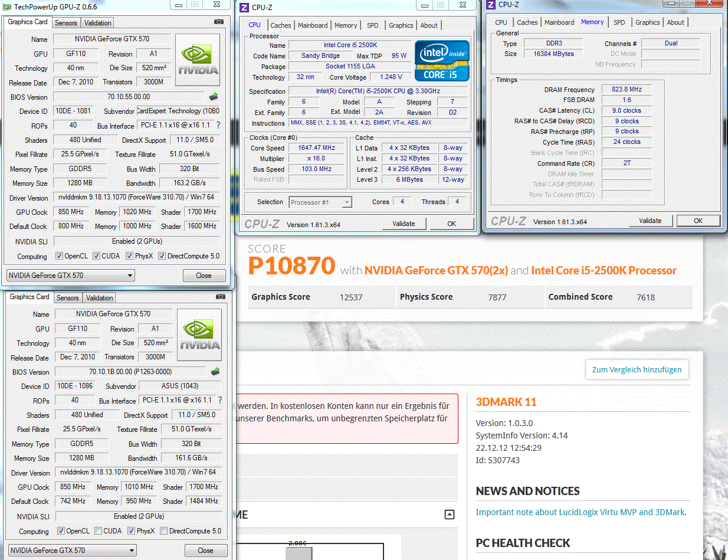Click camera screenshot icon in top GPU-Z window
The height and width of the screenshot is (560, 728).
point(219,22)
